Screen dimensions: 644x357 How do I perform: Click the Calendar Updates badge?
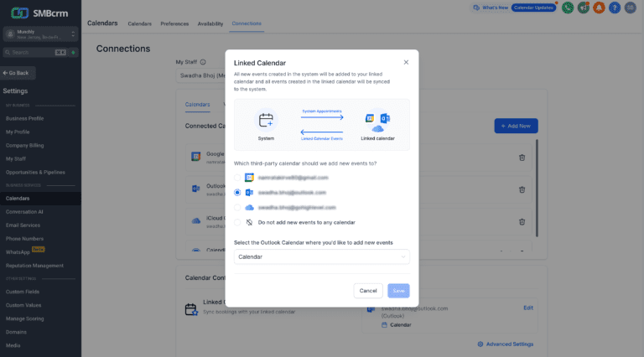tap(533, 8)
